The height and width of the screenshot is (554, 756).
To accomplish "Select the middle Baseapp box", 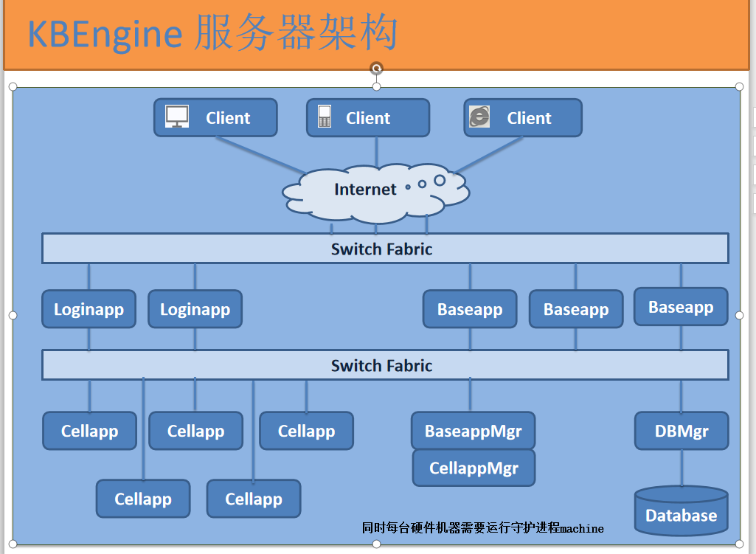I will [575, 309].
